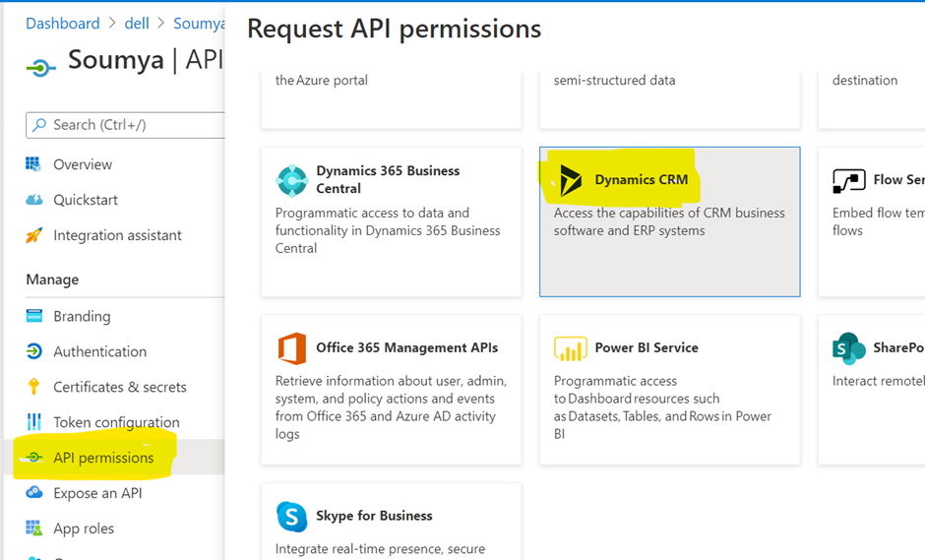The image size is (925, 560).
Task: Click the Power BI Service icon
Action: (570, 348)
